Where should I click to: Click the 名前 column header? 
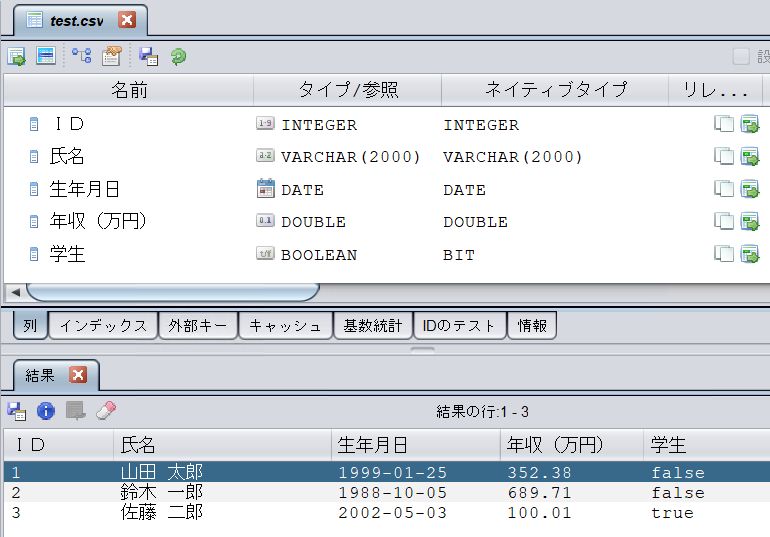[129, 90]
